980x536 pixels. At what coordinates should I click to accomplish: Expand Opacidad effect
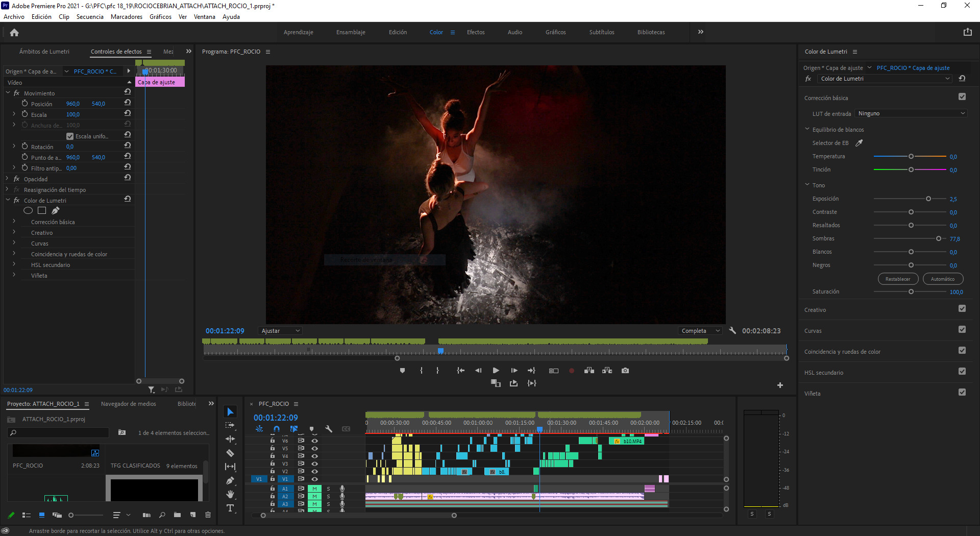(7, 179)
